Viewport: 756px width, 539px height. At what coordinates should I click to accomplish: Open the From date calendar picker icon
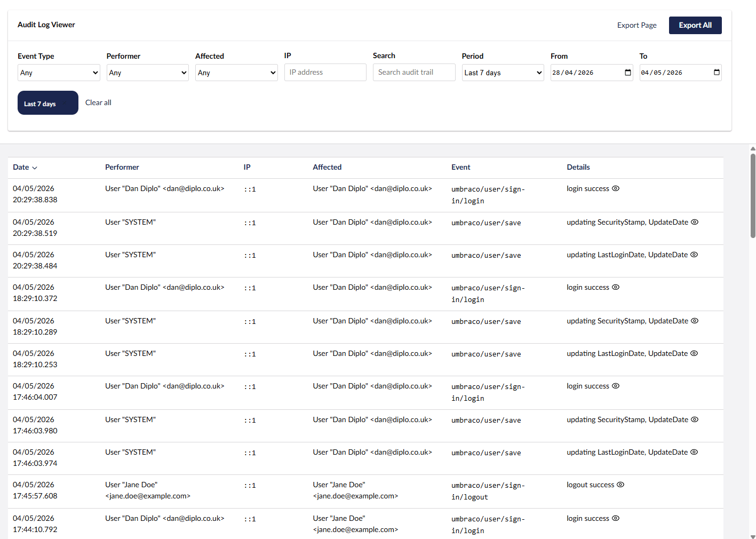coord(628,73)
